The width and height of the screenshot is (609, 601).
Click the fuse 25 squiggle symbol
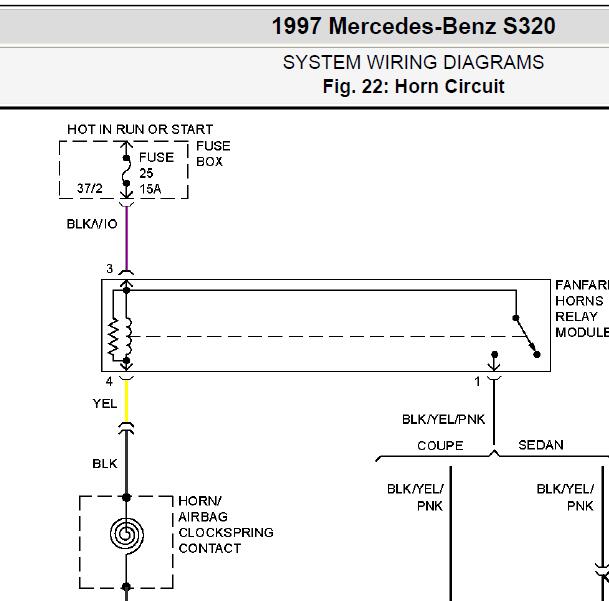tap(126, 171)
